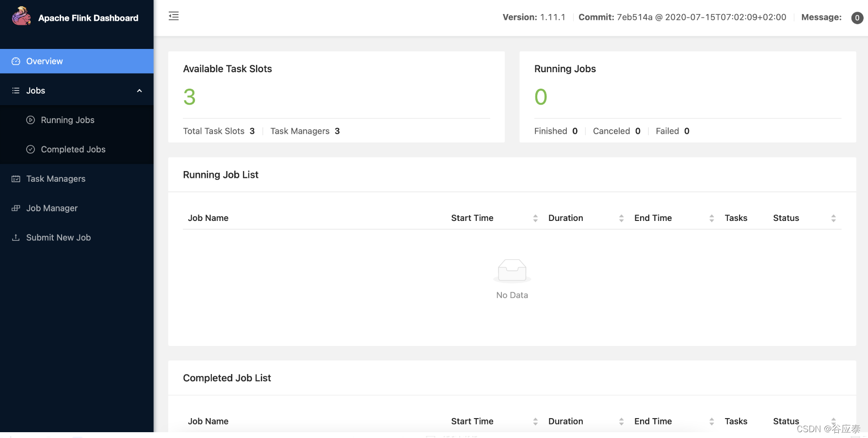Click the Overview dashboard icon
This screenshot has width=868, height=438.
point(16,62)
